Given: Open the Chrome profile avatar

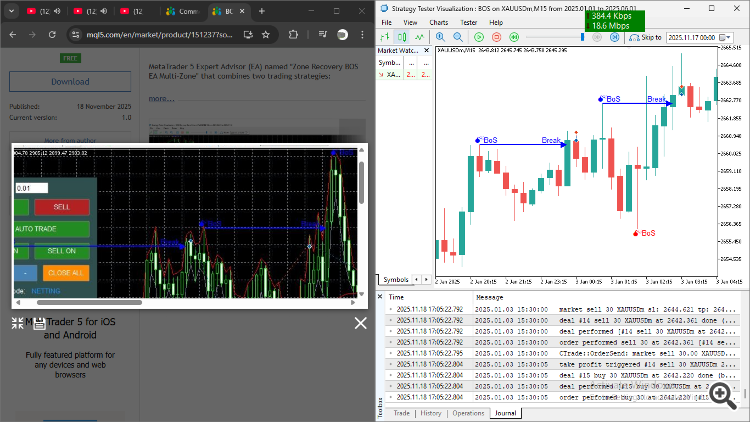Looking at the screenshot, I should click(342, 34).
